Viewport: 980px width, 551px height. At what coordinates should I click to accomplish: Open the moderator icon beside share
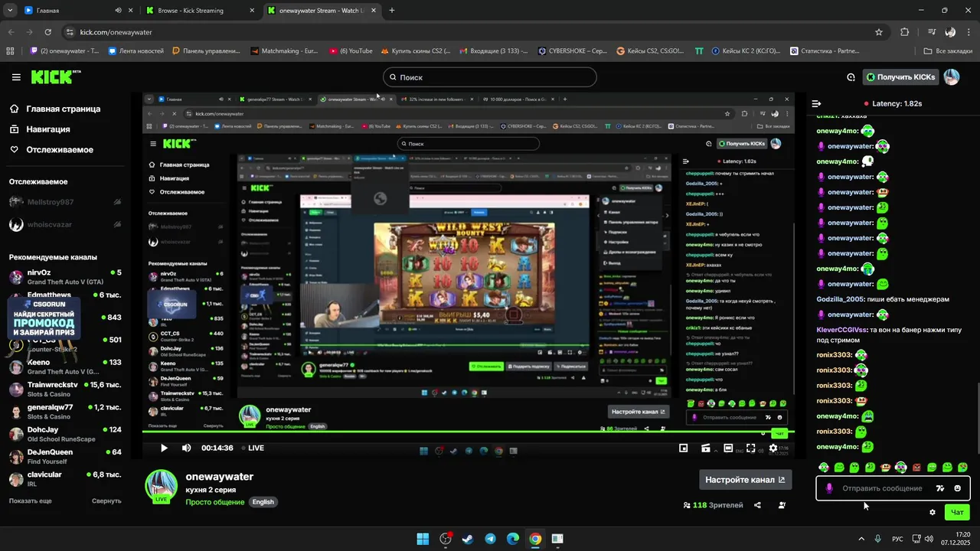click(x=782, y=505)
